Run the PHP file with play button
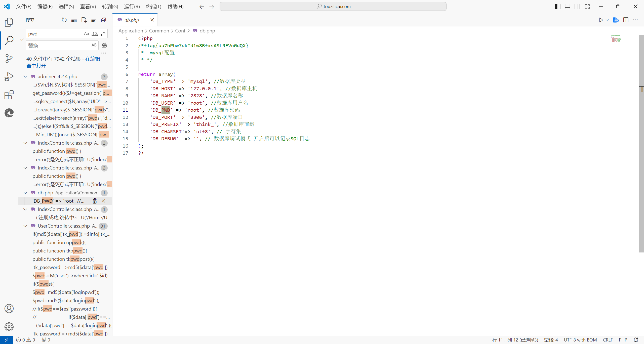The image size is (644, 344). tap(601, 20)
